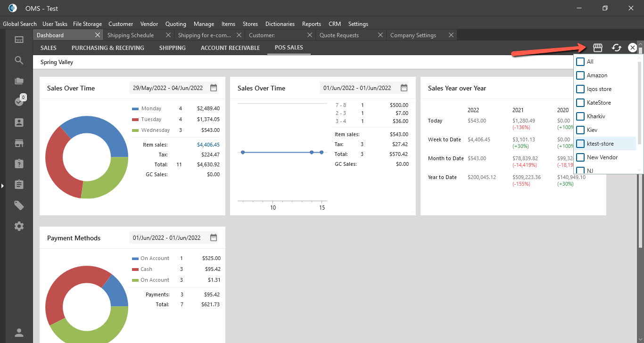Click the $4,406.45 item sales link
Image resolution: width=644 pixels, height=343 pixels.
click(x=208, y=145)
